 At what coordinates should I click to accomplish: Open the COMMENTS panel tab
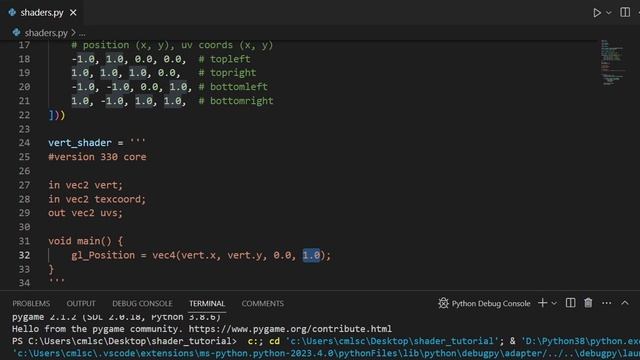tap(262, 304)
